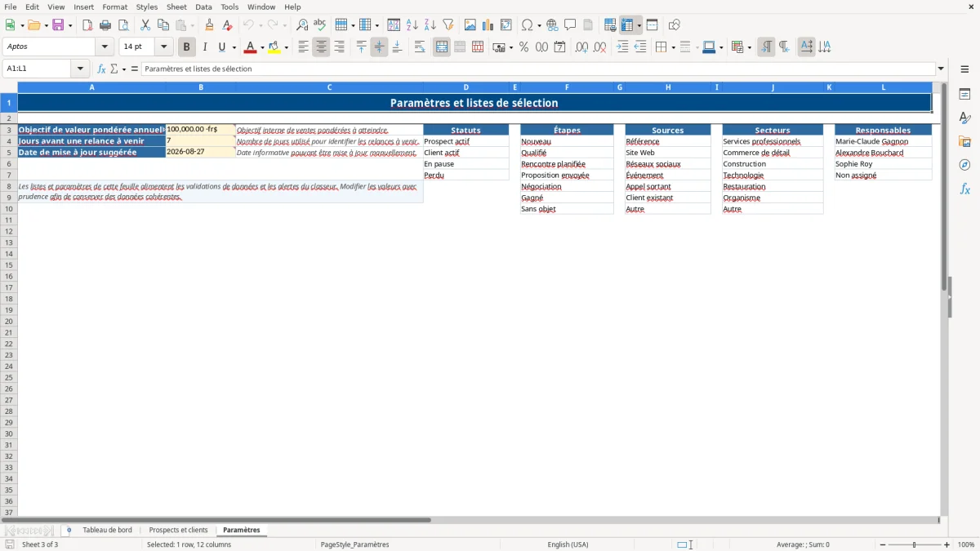
Task: Open the Conditional Formatting dropdown arrow
Action: coord(749,47)
